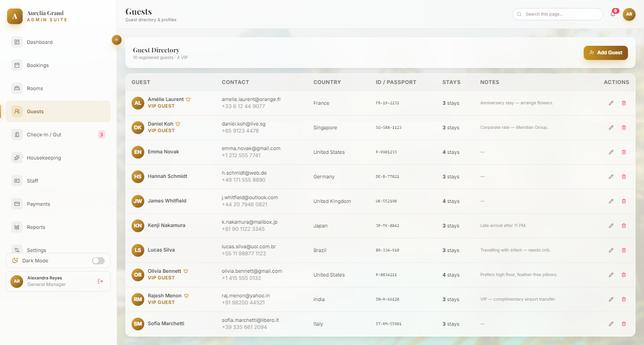Toggle Dark Mode switch
Viewport: 644px width, 345px height.
[98, 261]
